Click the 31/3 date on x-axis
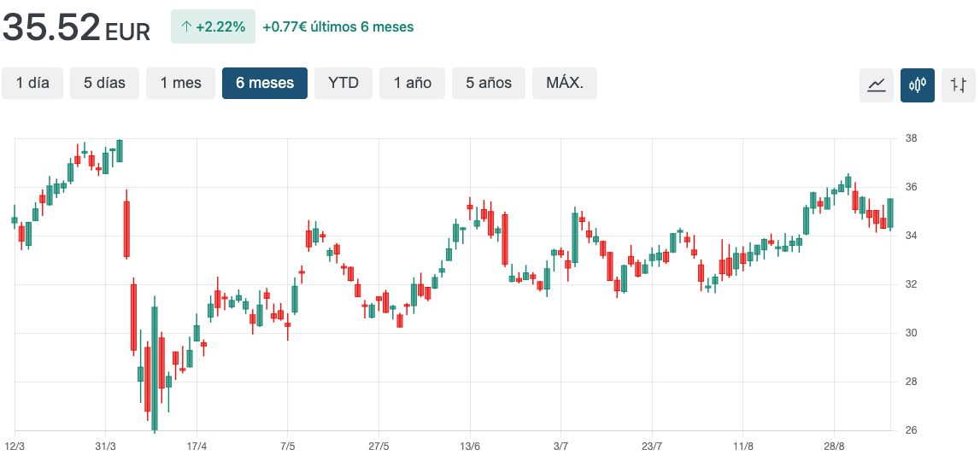 (106, 446)
